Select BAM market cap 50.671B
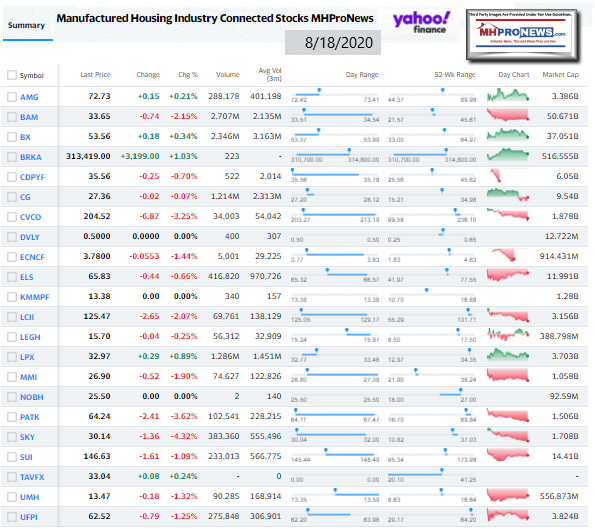595x529 pixels. (562, 117)
